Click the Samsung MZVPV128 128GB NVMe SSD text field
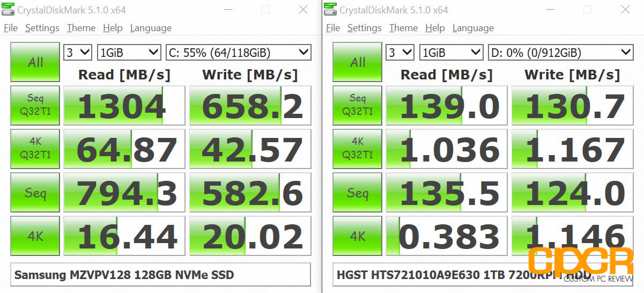The height and width of the screenshot is (293, 644). [160, 275]
